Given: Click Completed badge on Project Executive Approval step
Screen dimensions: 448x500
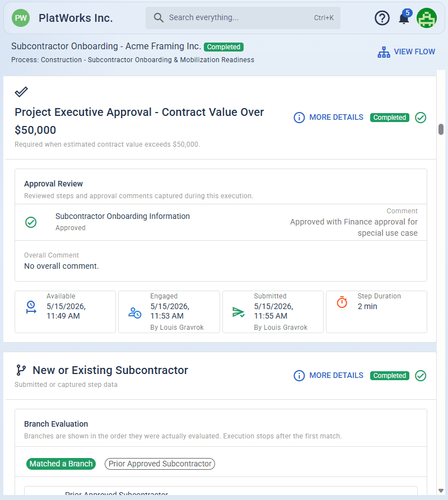Looking at the screenshot, I should tap(389, 118).
